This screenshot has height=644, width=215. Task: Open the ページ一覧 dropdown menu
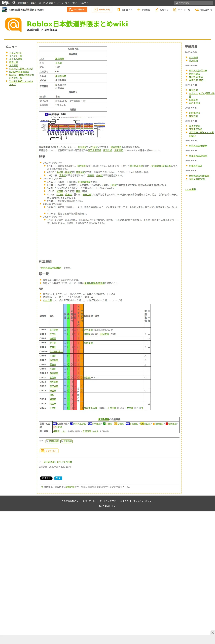(x=63, y=3)
